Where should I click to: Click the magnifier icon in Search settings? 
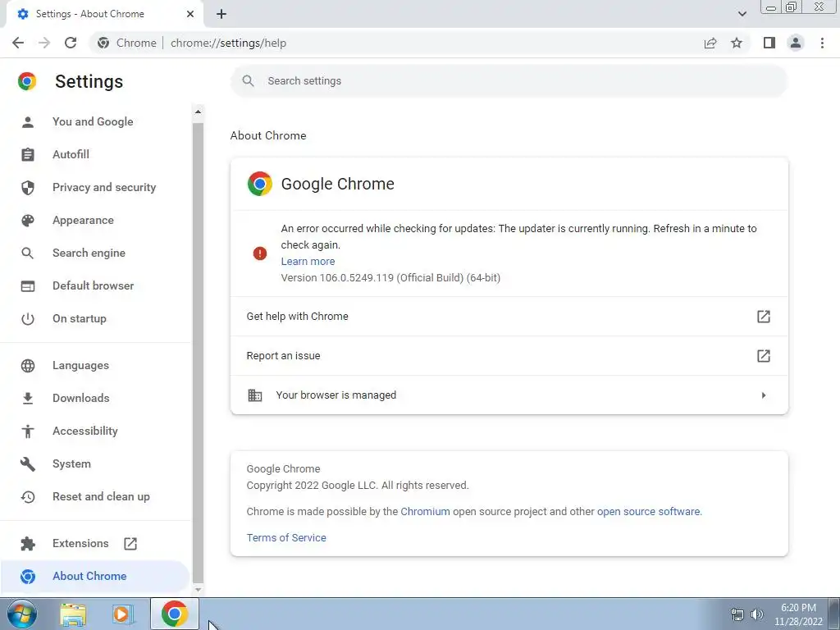point(248,81)
